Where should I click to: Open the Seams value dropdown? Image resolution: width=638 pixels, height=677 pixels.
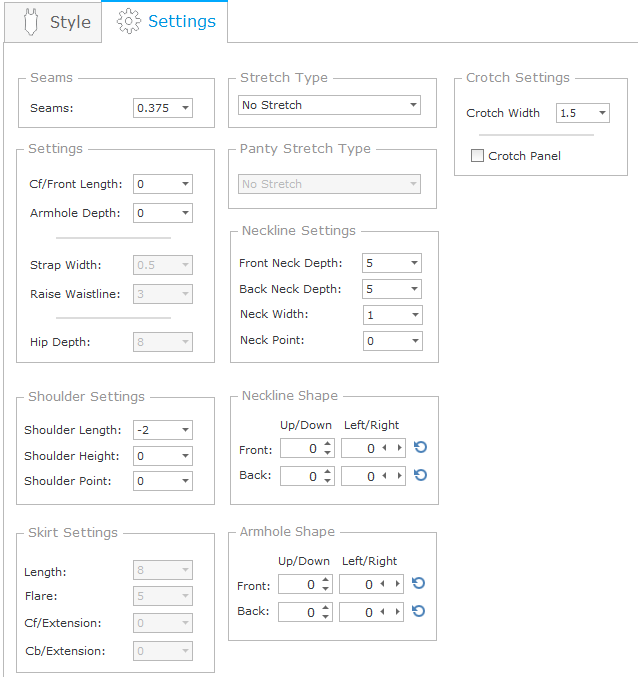185,108
